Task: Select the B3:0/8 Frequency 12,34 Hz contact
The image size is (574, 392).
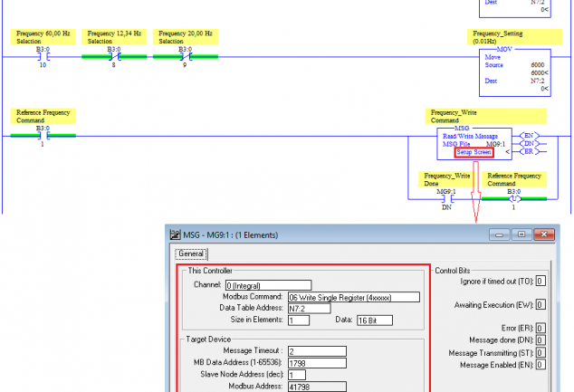Action: 114,57
